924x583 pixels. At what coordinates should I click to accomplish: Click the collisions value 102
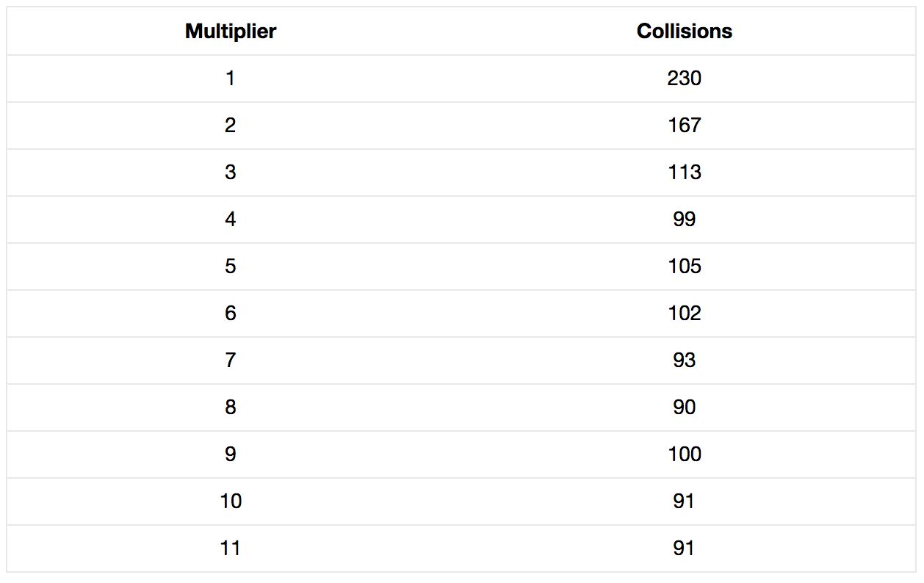684,314
